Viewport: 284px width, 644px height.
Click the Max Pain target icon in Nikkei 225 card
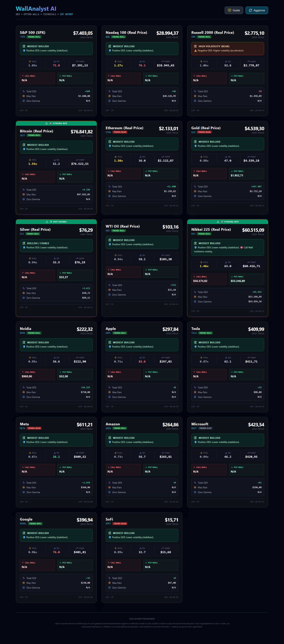tap(195, 297)
